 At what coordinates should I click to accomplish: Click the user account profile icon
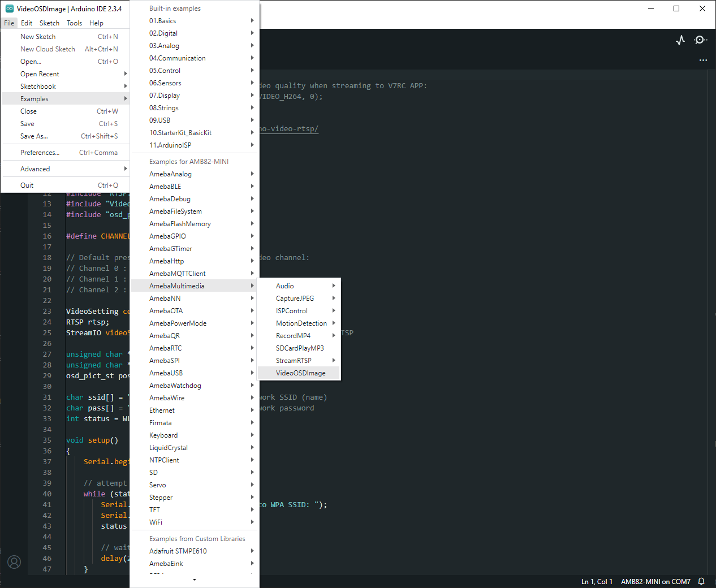coord(14,562)
